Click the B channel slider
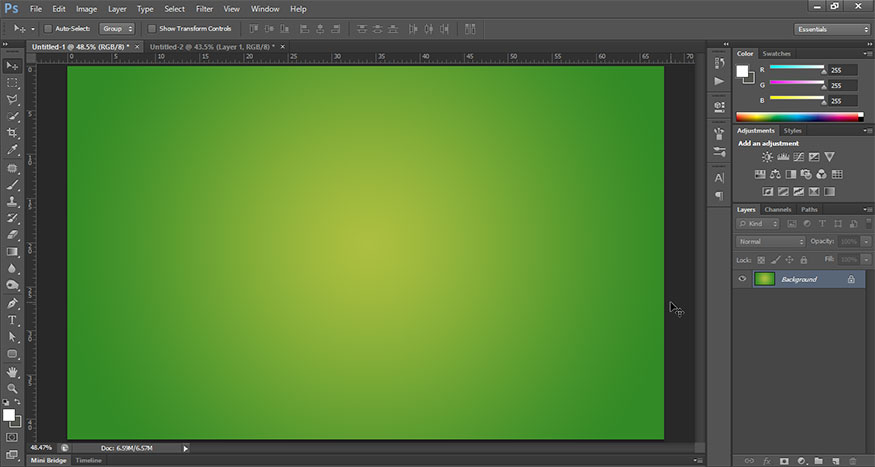875x467 pixels. (797, 98)
